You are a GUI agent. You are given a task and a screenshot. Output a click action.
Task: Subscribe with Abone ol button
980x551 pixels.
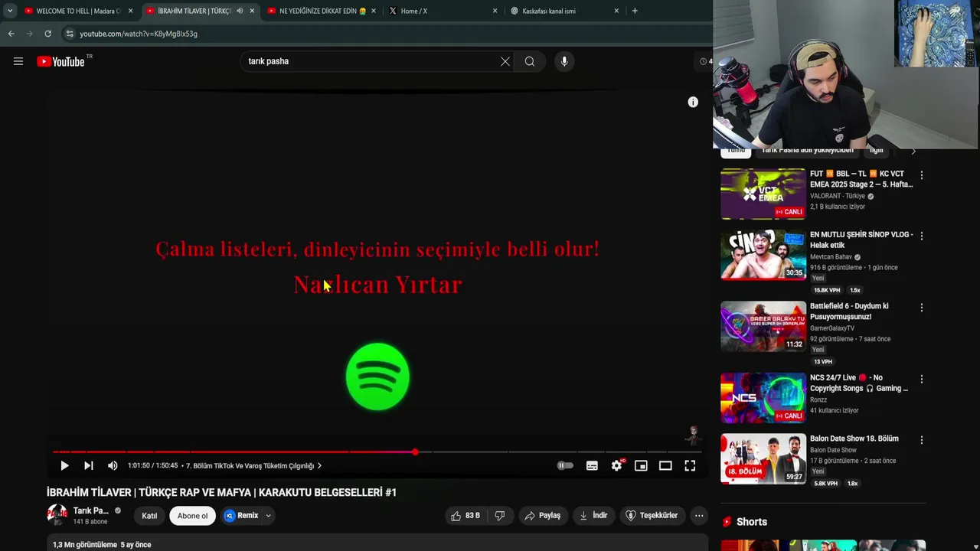[x=192, y=516]
